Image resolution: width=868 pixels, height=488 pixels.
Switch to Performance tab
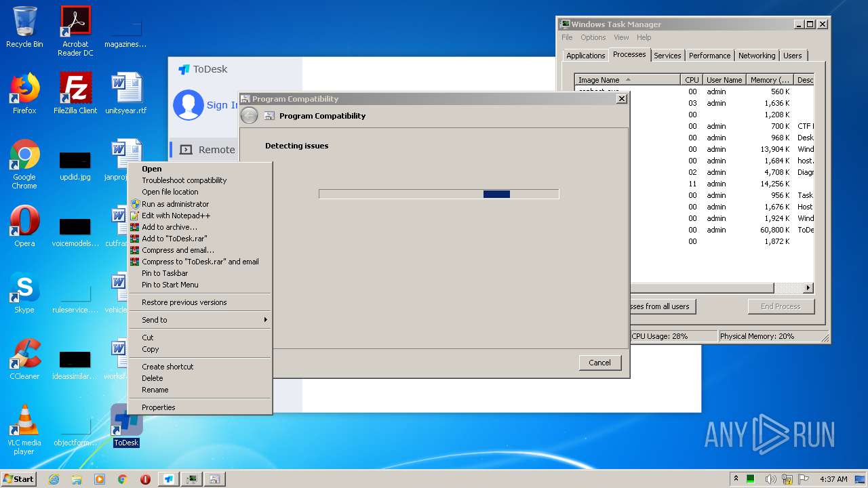point(710,56)
